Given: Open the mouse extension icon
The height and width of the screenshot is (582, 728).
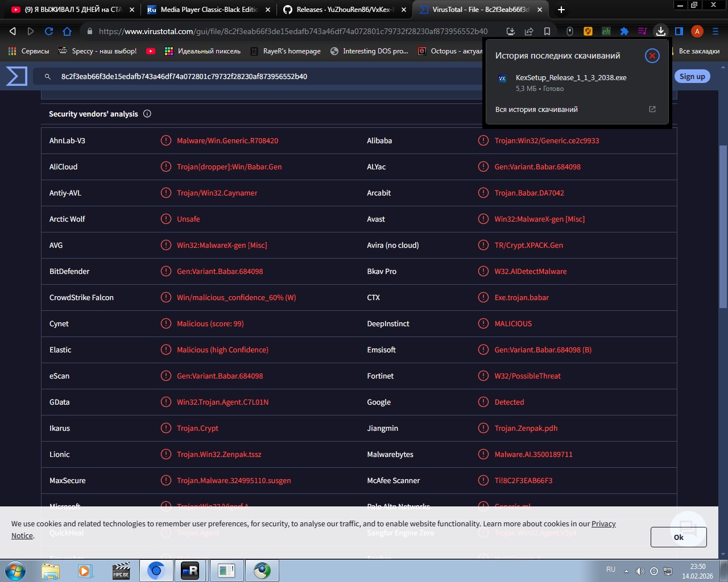Looking at the screenshot, I should click(x=570, y=31).
